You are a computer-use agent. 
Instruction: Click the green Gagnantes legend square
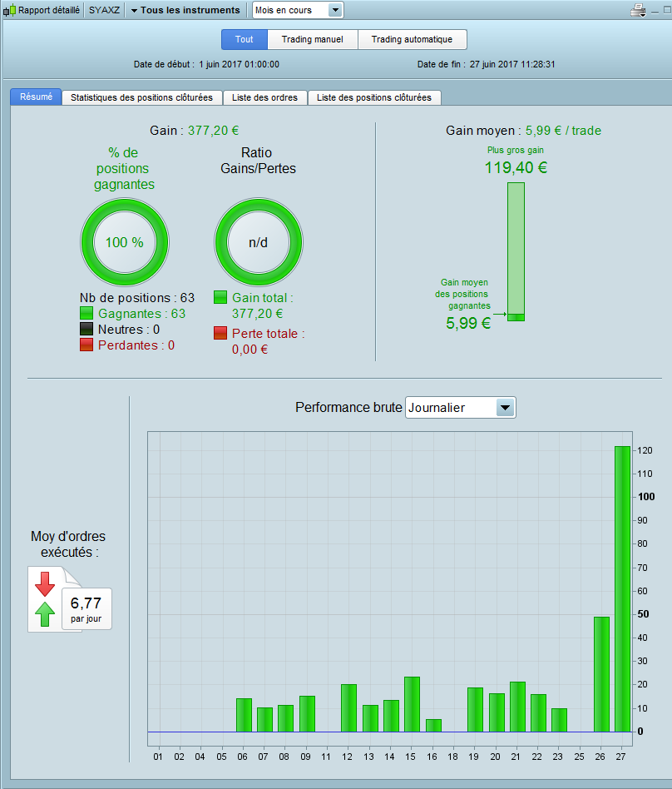[x=86, y=313]
